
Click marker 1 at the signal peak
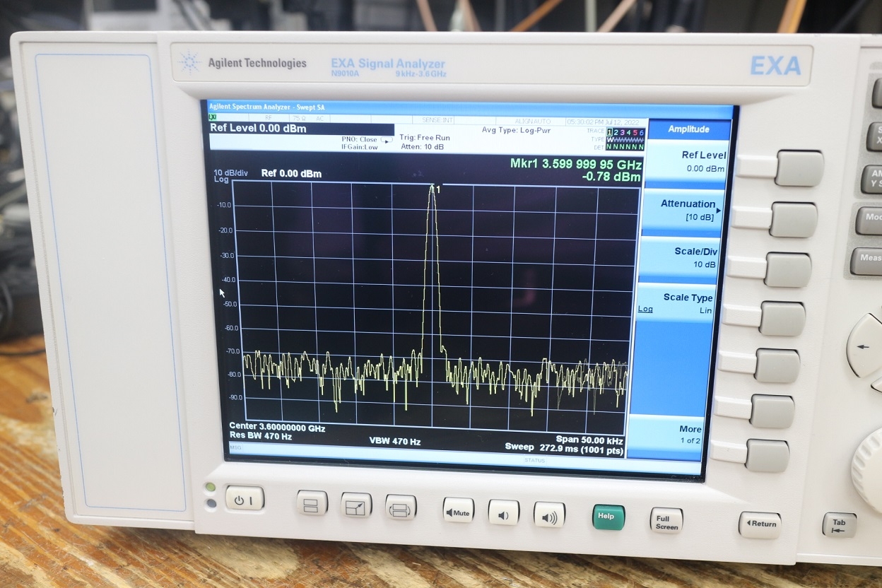coord(433,187)
